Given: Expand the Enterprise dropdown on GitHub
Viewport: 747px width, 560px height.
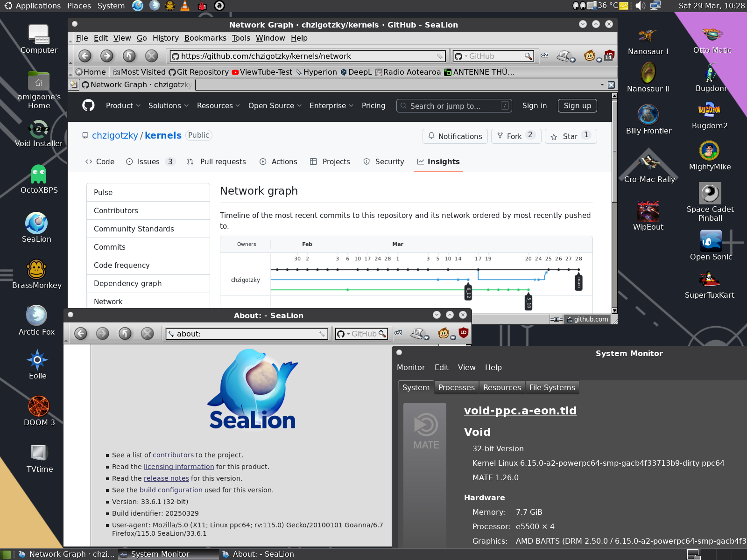Looking at the screenshot, I should coord(331,106).
